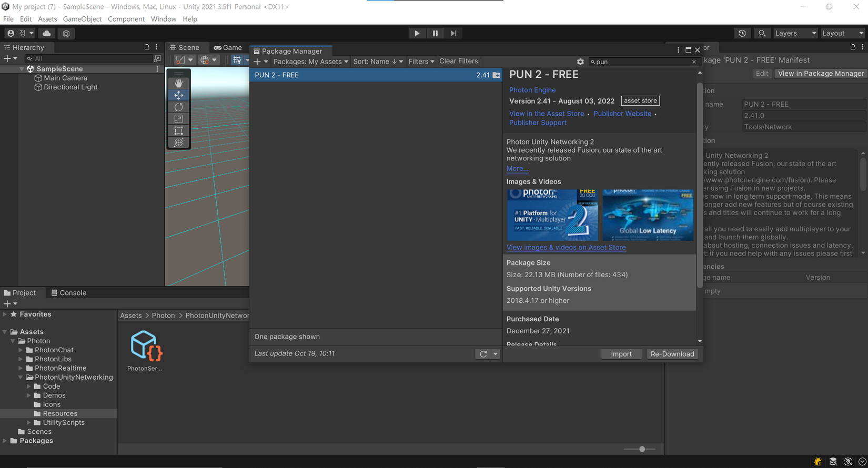This screenshot has width=868, height=468.
Task: Select the combined Transform tool
Action: point(179,143)
